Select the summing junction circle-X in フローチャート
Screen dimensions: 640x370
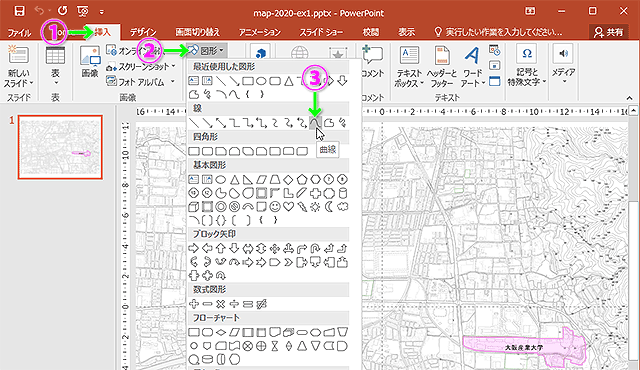click(x=248, y=346)
